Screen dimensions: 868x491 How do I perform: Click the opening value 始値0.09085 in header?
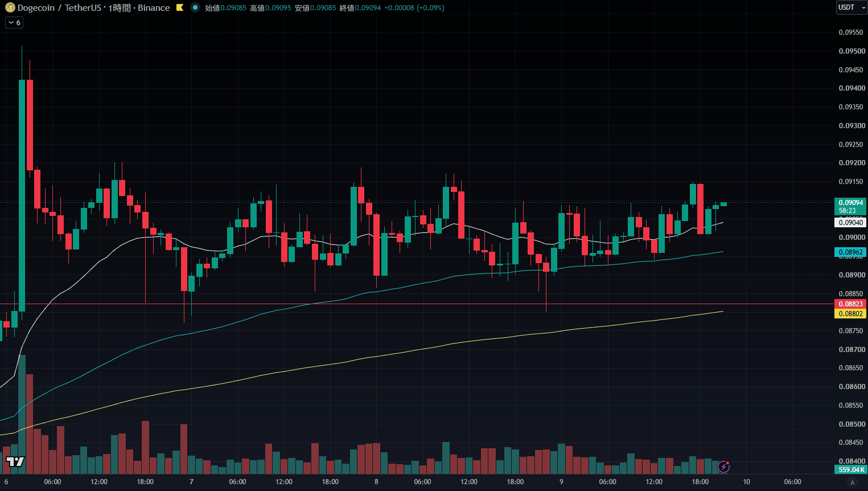coord(225,8)
